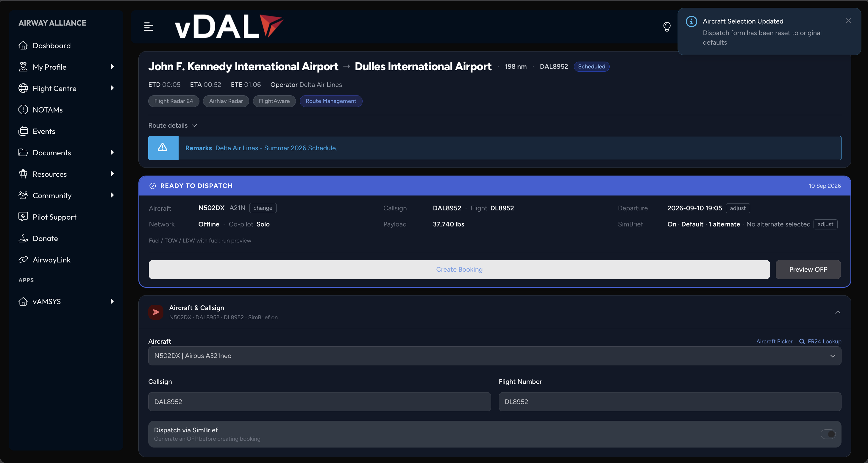Click the Dashboard home icon

(23, 46)
